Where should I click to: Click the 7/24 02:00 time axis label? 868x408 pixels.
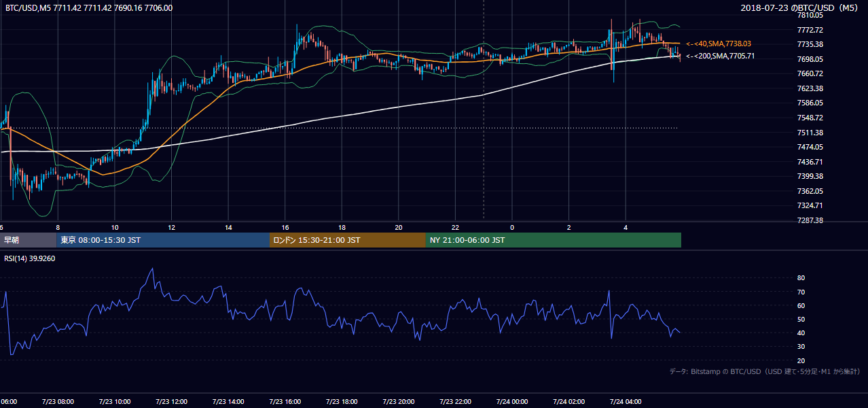coord(568,401)
